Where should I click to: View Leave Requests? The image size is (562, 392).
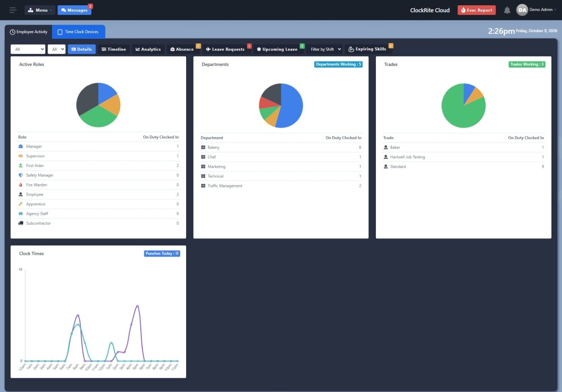coord(225,49)
